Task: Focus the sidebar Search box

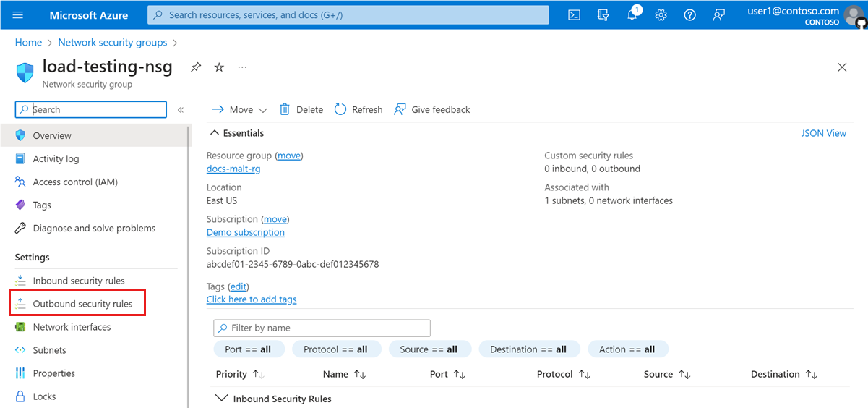Action: tap(91, 109)
